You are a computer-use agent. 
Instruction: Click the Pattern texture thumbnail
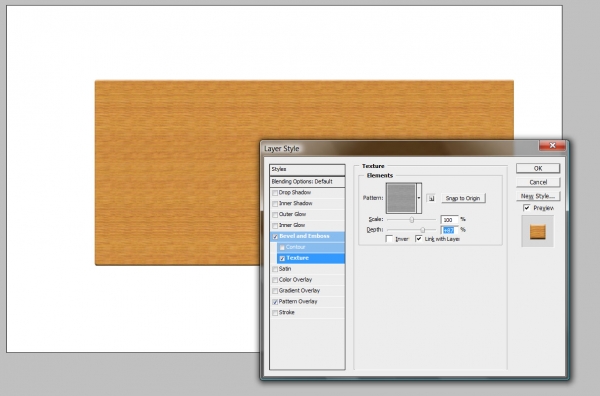pos(401,198)
